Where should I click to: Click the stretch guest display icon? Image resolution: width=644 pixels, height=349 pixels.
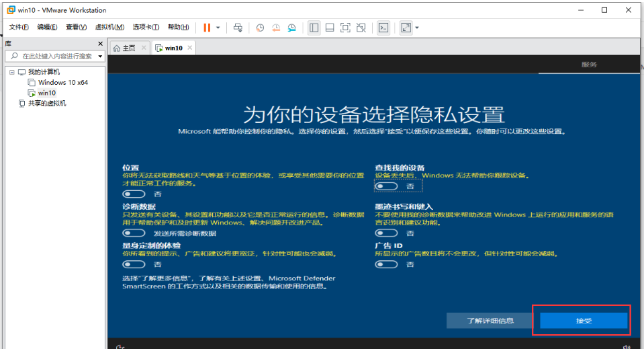coord(406,28)
